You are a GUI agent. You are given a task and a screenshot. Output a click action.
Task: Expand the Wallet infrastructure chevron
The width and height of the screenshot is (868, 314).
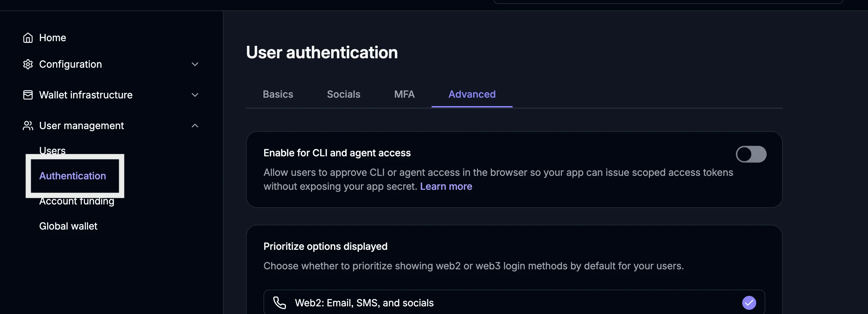pos(195,95)
